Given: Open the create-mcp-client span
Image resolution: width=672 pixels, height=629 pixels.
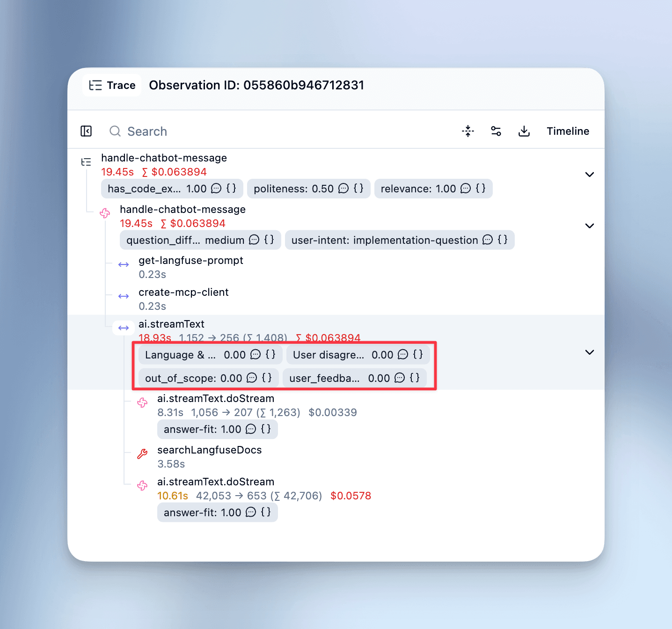Looking at the screenshot, I should (x=183, y=293).
